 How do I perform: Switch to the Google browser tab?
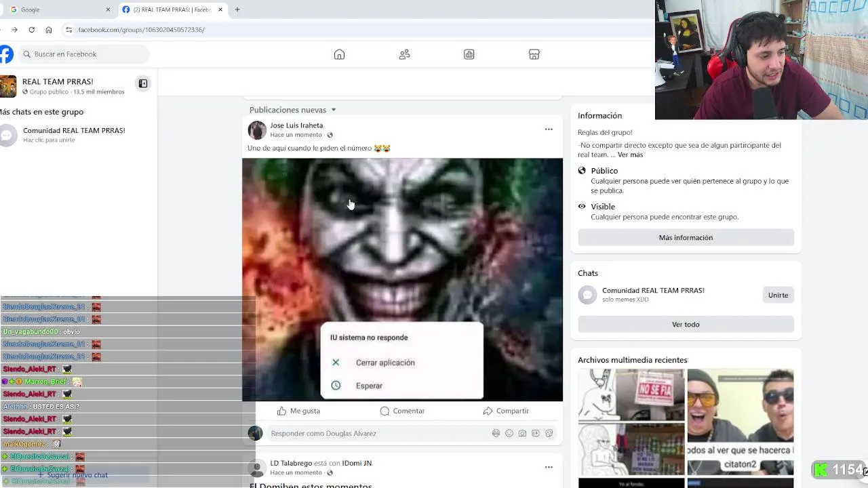click(58, 9)
